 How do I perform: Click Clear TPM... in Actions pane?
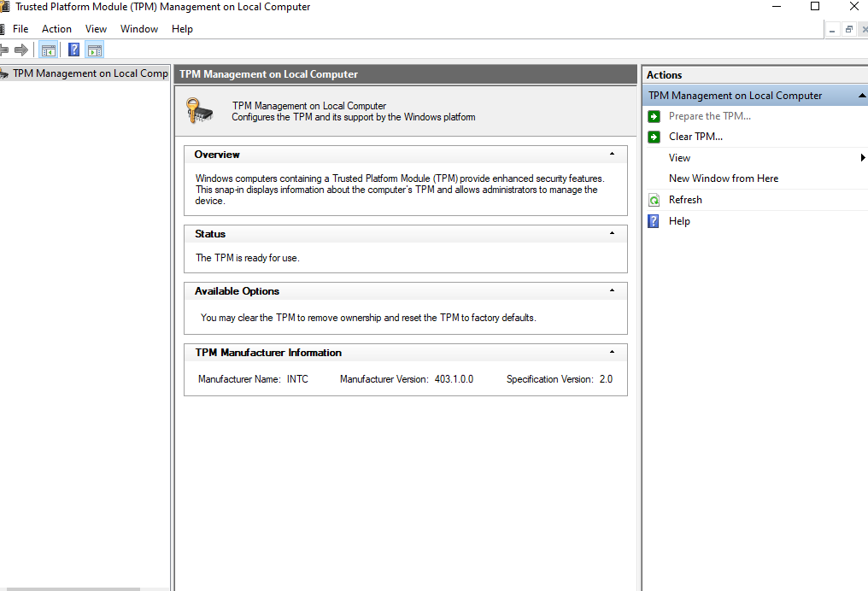click(695, 137)
